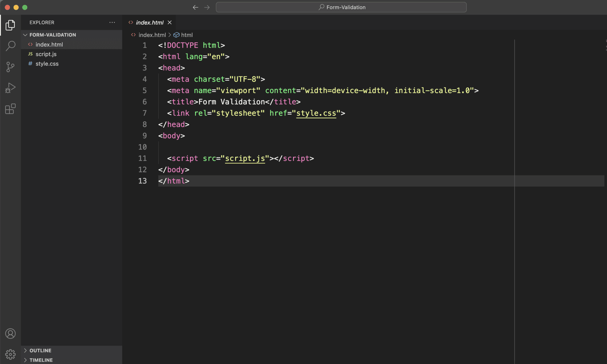
Task: Open the Run and Debug view
Action: tap(10, 87)
